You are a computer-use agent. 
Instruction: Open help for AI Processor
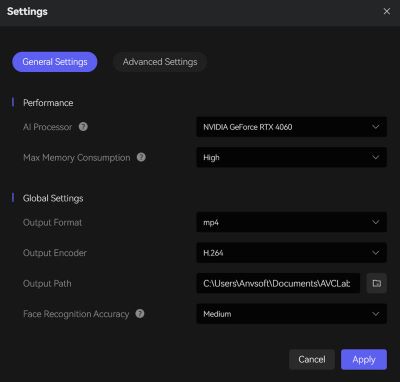tap(83, 127)
